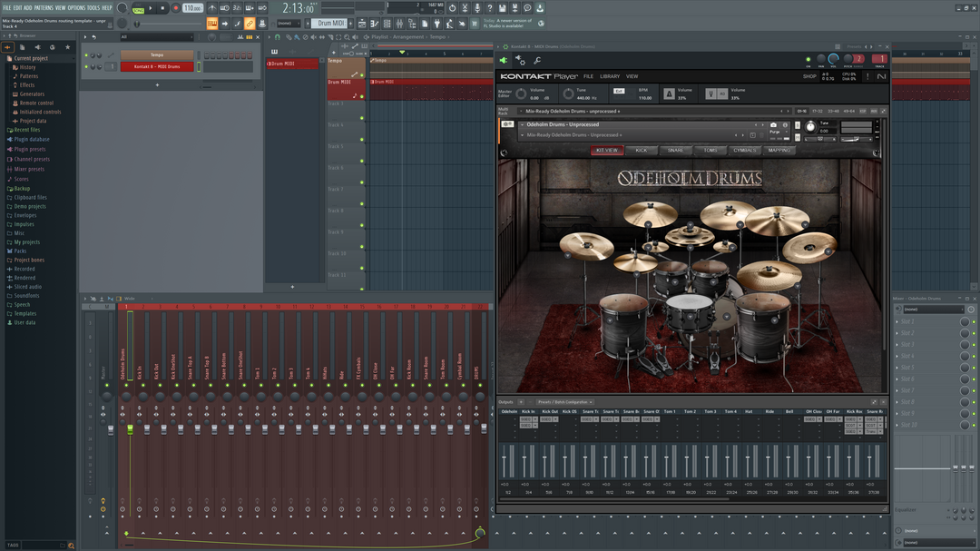
Task: Switch to the CYMBALS tab in Kontakt
Action: pos(744,150)
